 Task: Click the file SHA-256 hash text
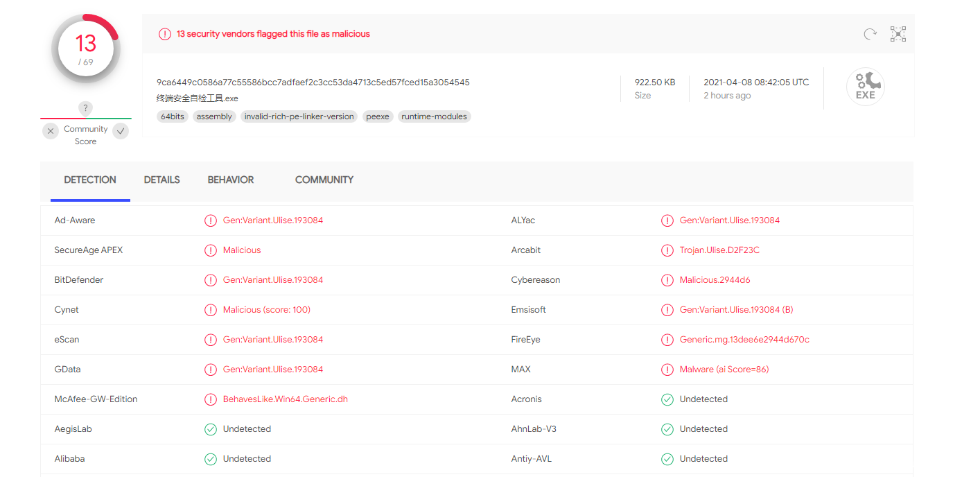click(313, 83)
